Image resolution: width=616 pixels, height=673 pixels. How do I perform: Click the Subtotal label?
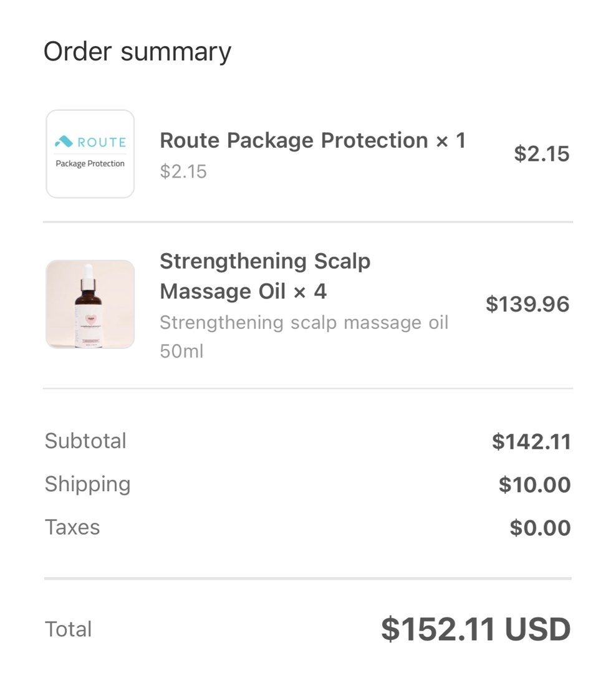coord(85,441)
